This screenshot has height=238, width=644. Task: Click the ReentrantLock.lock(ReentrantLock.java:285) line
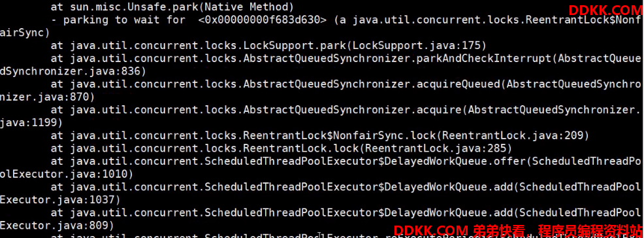tap(282, 148)
